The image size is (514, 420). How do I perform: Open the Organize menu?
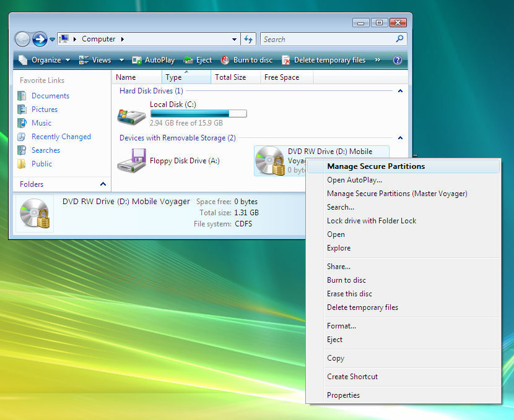[x=44, y=60]
